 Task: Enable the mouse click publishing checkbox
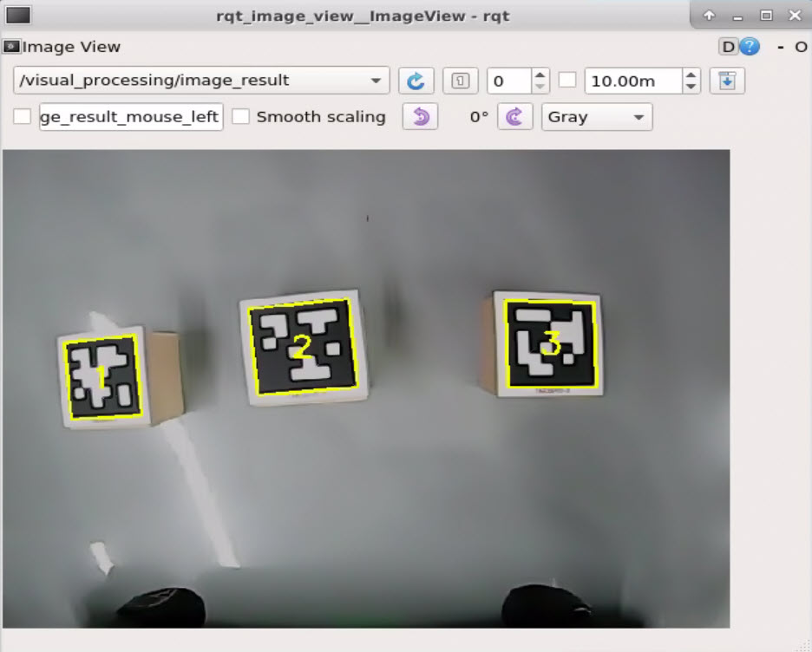pos(22,116)
